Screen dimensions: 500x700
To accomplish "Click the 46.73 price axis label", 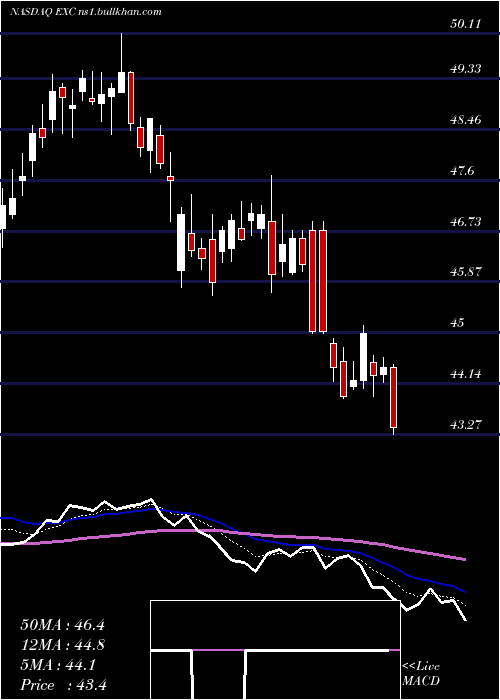I will pyautogui.click(x=466, y=221).
